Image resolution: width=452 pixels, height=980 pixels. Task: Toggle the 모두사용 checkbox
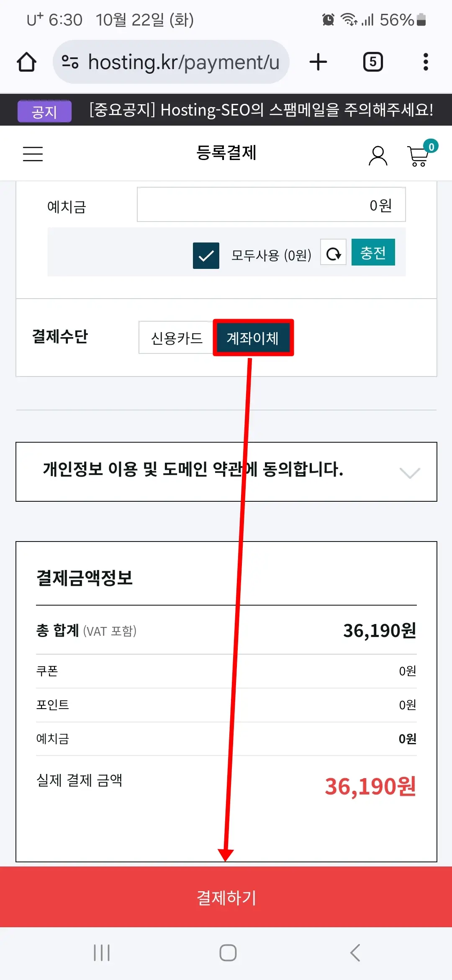click(x=205, y=255)
